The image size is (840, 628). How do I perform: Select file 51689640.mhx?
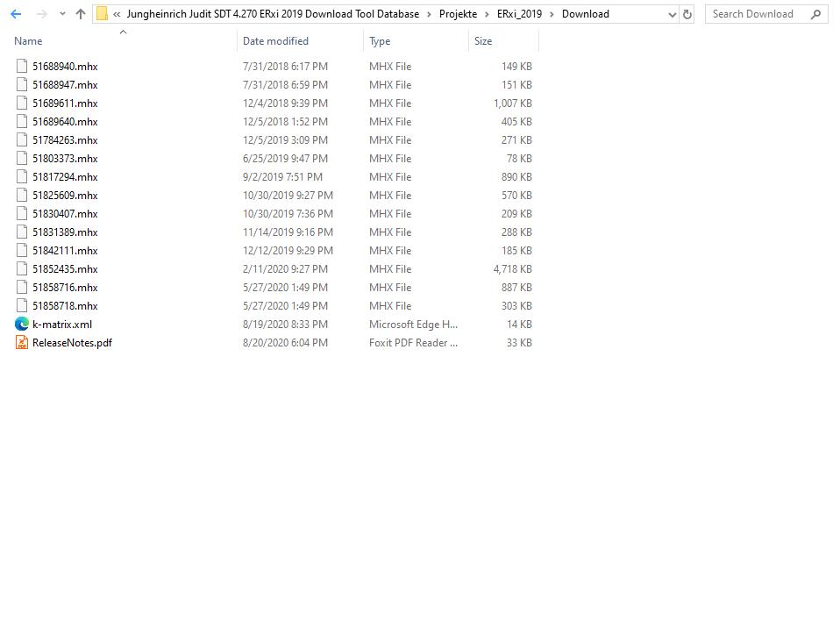[x=65, y=122]
